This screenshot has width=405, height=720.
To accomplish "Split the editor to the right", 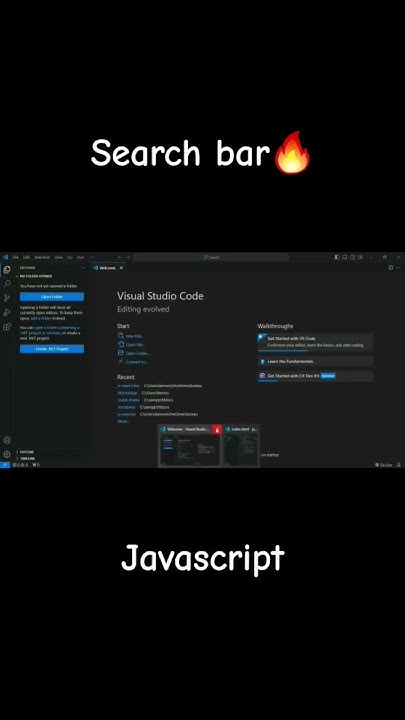I will [390, 268].
